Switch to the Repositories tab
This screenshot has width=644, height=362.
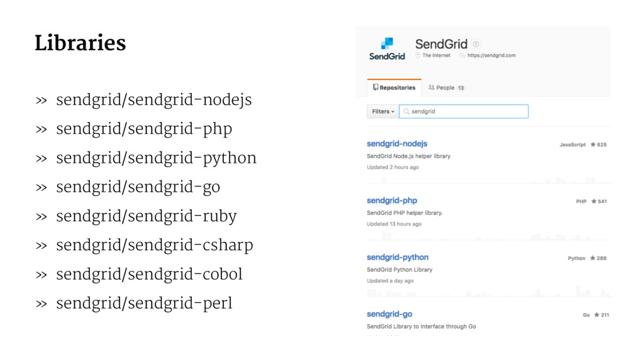(394, 87)
